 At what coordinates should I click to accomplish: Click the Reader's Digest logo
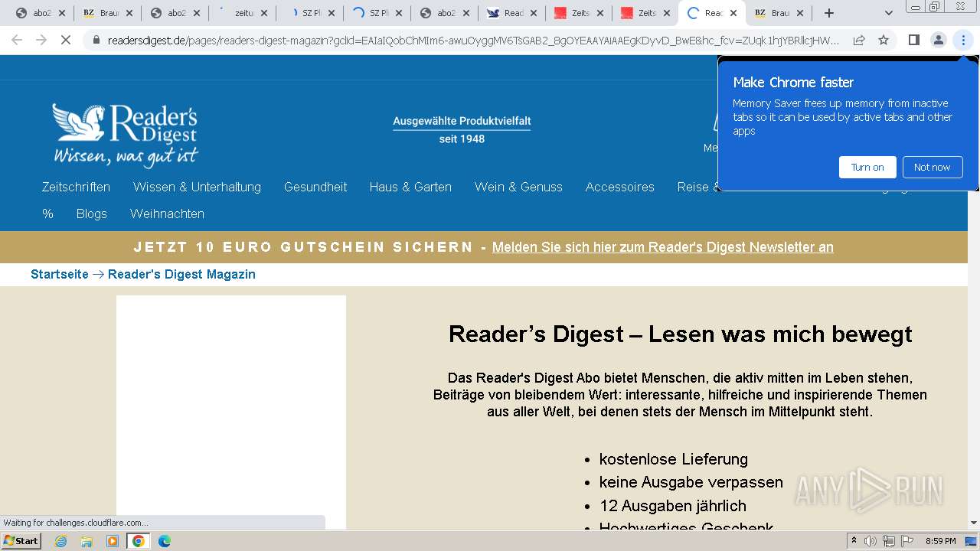(126, 135)
